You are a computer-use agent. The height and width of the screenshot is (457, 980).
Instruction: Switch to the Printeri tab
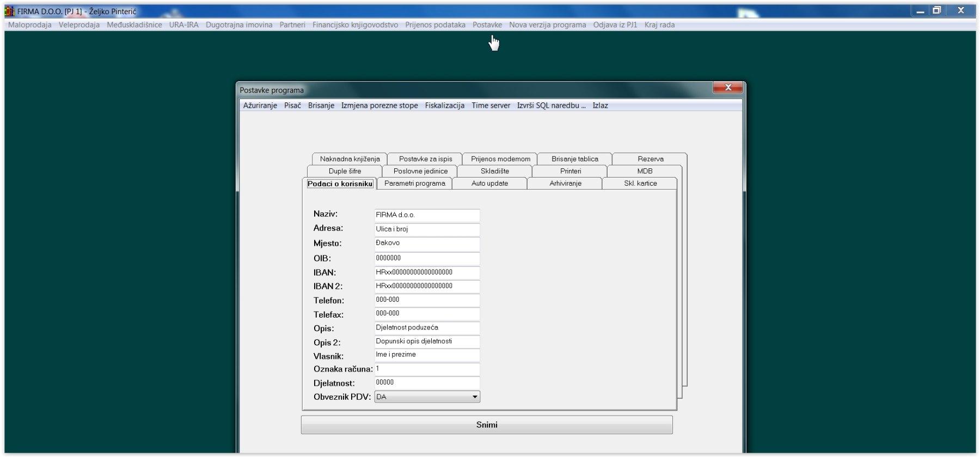tap(570, 171)
